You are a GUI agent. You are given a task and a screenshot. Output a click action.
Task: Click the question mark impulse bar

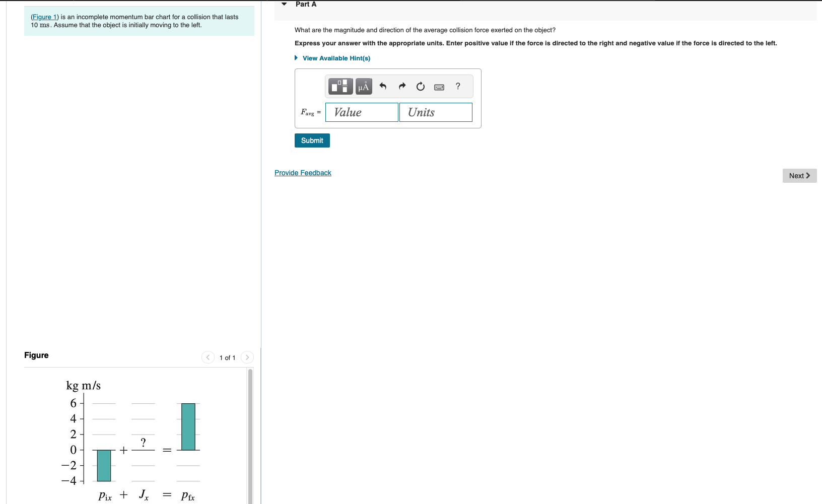click(143, 443)
